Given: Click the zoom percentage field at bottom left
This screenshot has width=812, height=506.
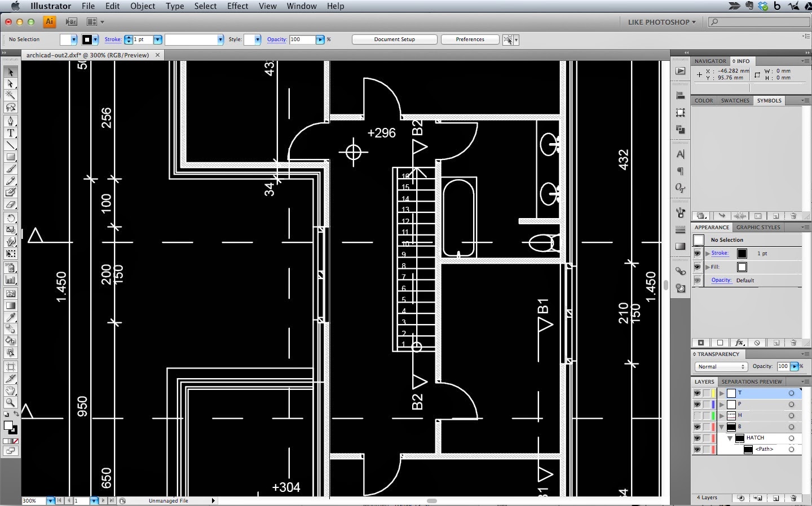Looking at the screenshot, I should pos(31,501).
